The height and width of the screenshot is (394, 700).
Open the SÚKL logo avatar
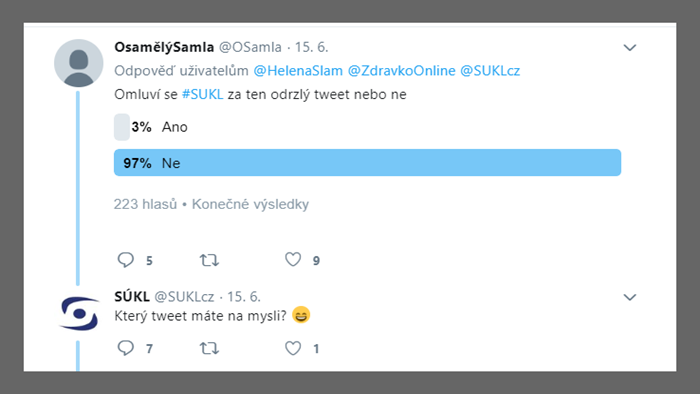point(79,314)
